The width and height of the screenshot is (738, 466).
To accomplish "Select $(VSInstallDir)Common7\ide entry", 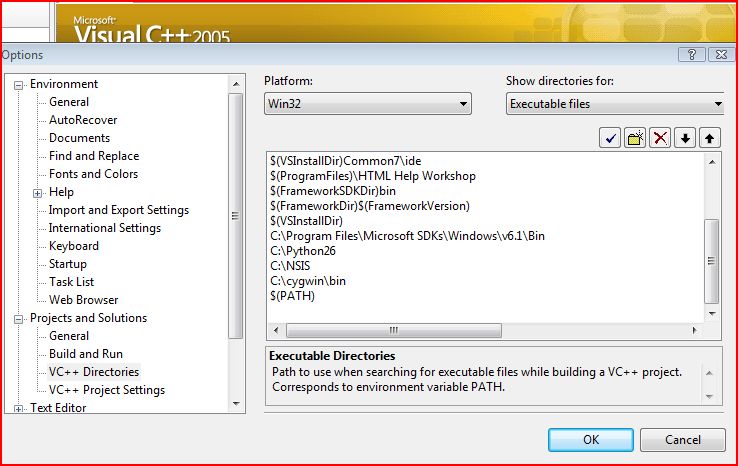I will click(346, 161).
